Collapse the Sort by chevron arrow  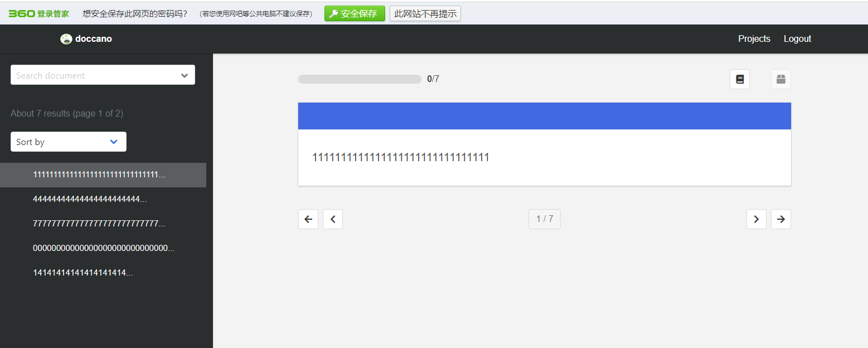click(x=114, y=142)
